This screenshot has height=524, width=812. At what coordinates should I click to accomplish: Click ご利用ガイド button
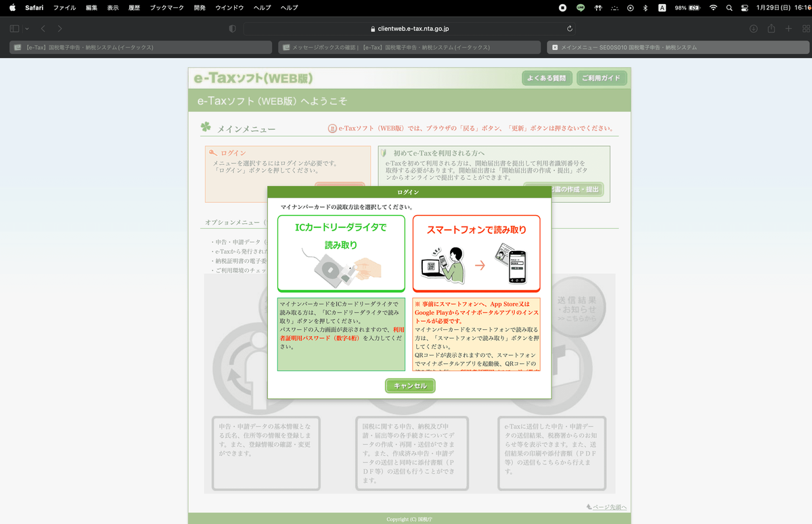click(x=601, y=78)
